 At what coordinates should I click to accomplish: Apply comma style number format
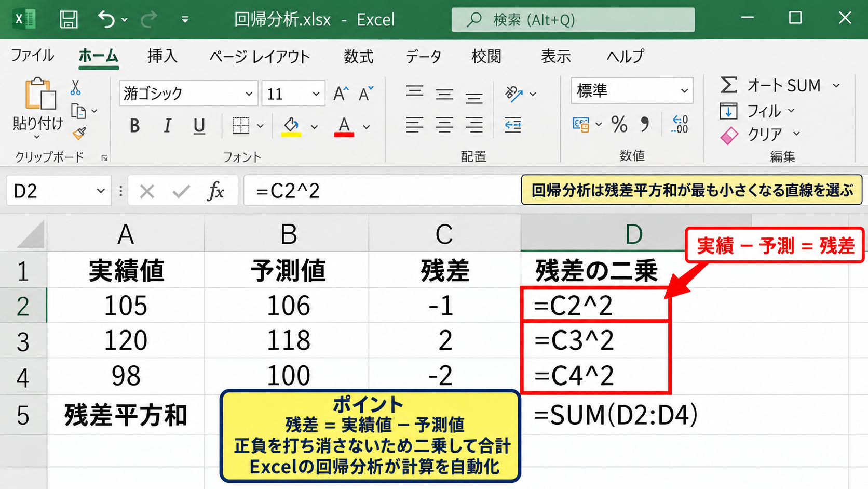pyautogui.click(x=645, y=124)
